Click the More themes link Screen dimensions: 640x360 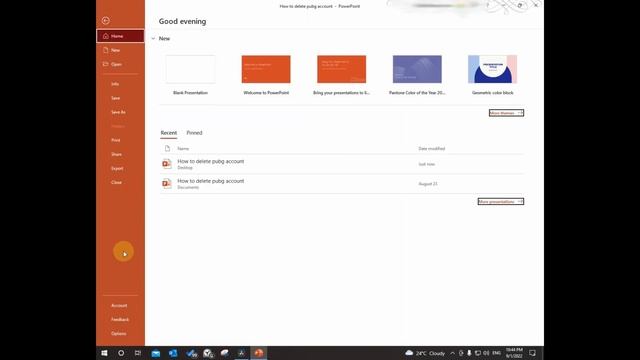[506, 113]
